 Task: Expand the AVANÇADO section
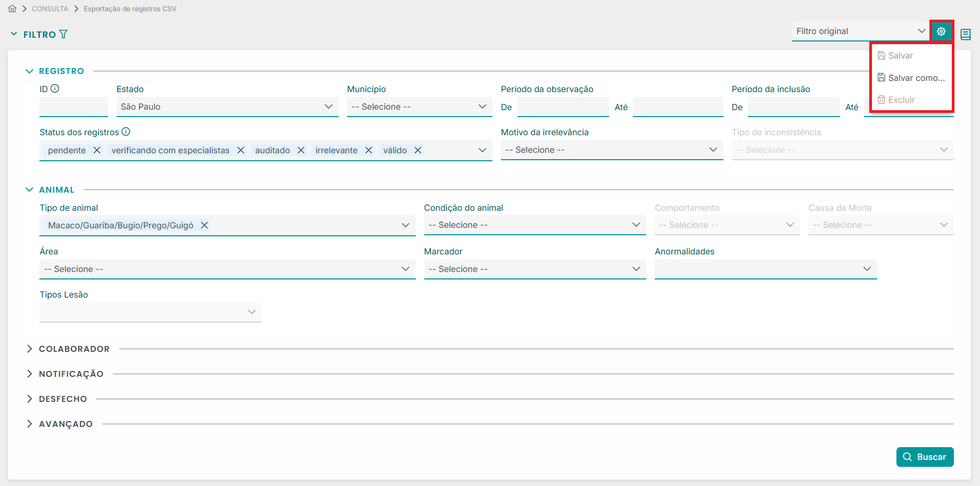[x=30, y=424]
